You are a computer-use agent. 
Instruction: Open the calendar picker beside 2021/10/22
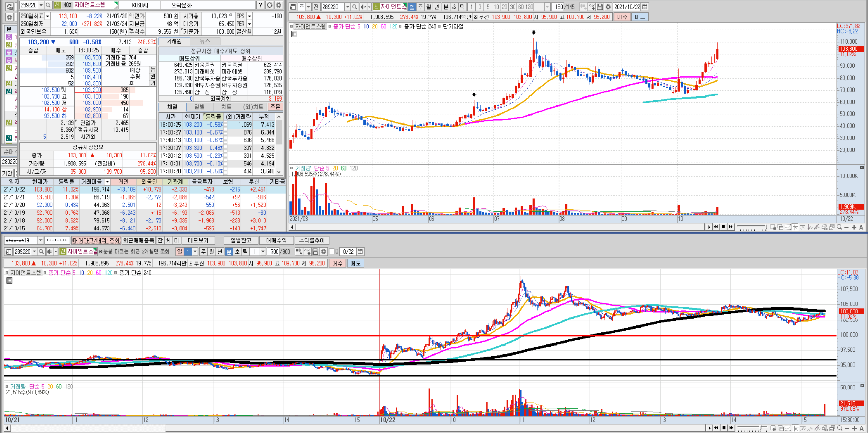645,7
